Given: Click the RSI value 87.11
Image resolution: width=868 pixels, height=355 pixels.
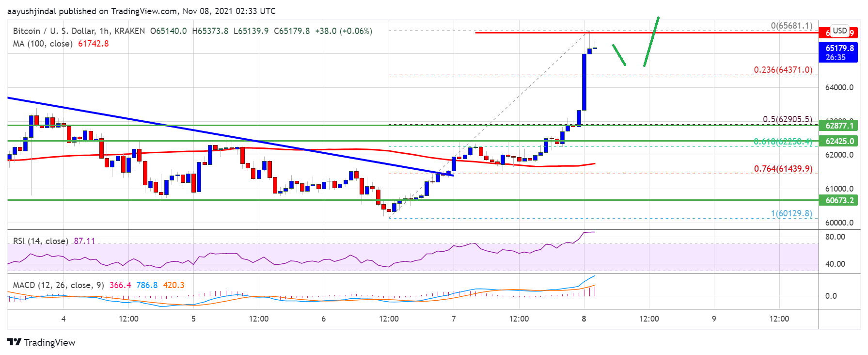Looking at the screenshot, I should (84, 241).
